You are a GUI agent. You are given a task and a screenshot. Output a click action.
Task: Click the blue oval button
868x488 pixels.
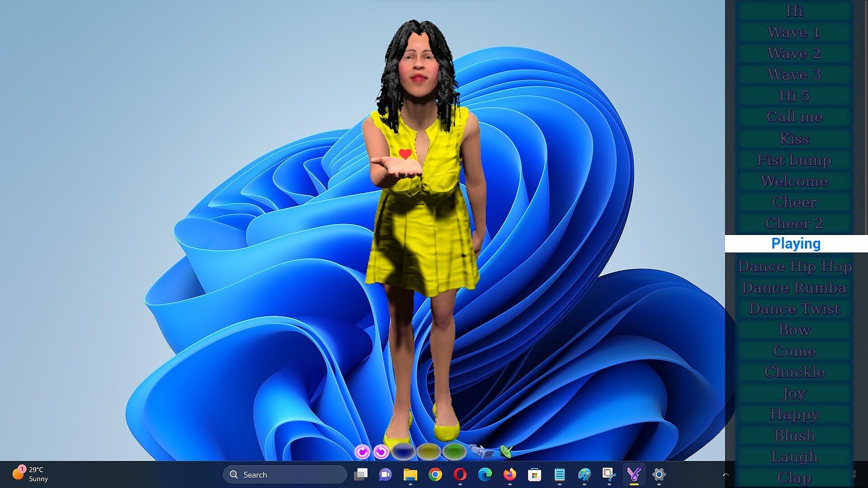tap(403, 451)
